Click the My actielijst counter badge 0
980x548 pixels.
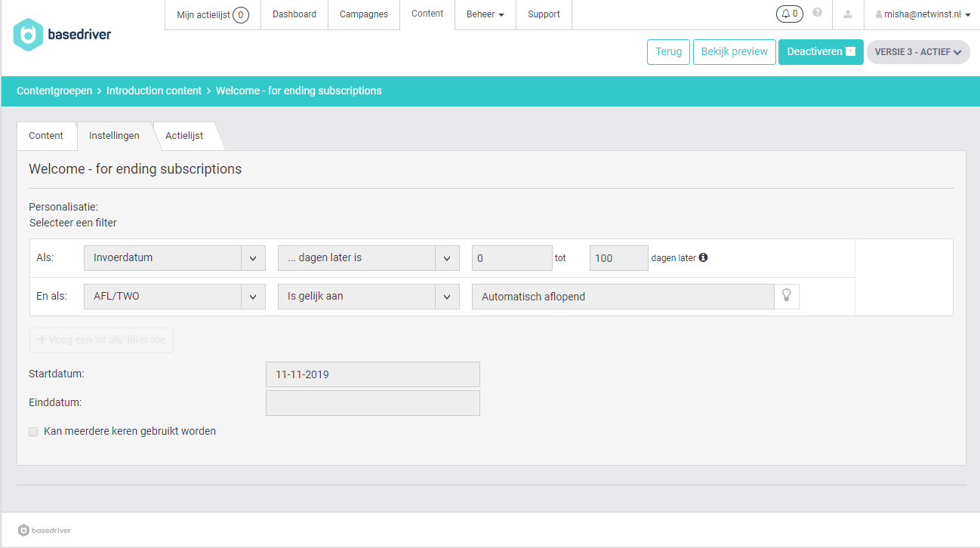pyautogui.click(x=241, y=14)
